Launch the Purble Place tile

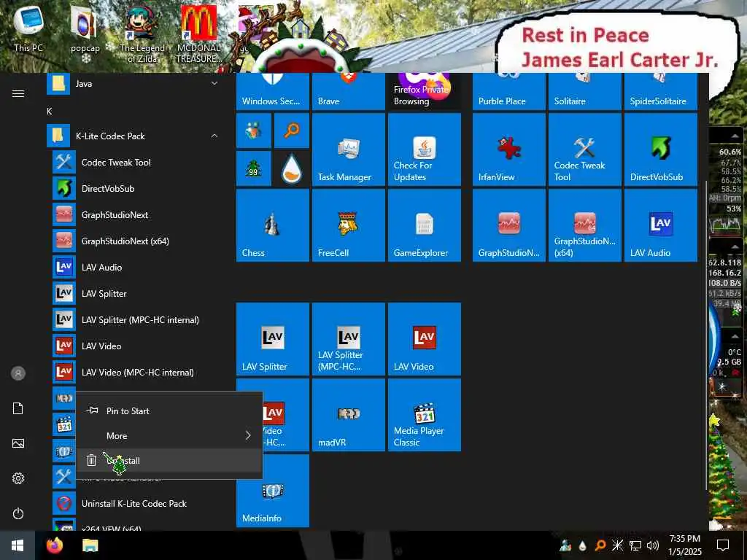pyautogui.click(x=508, y=91)
